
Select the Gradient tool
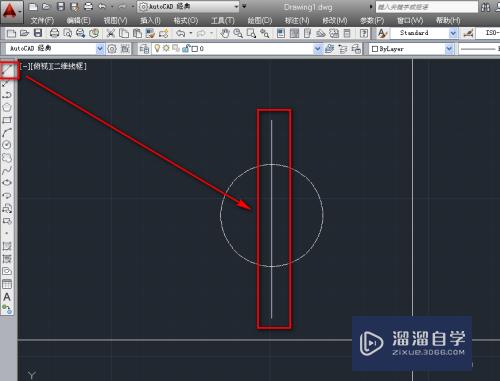tap(7, 259)
